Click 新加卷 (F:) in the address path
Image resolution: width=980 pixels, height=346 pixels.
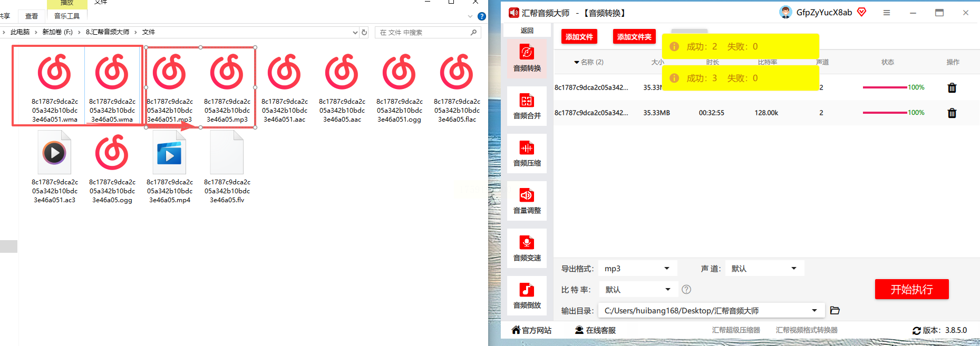[57, 32]
